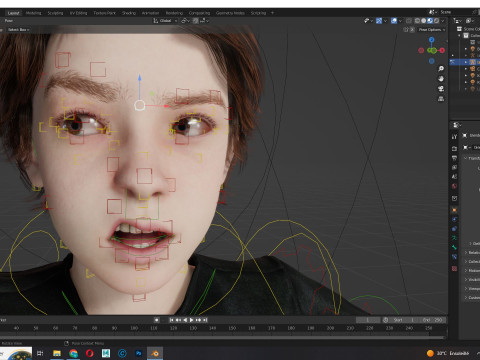Click the red X axis on navigation gizmo
This screenshot has height=360, width=480.
(442, 50)
